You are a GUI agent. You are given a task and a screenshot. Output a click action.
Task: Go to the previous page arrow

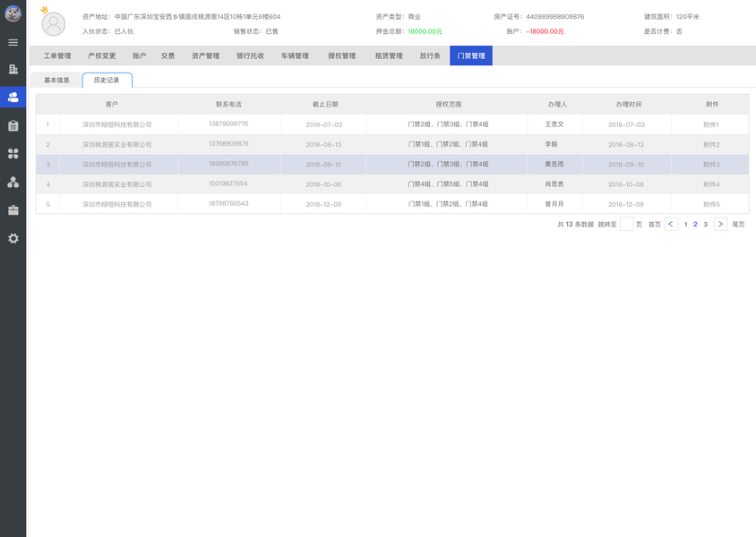[x=671, y=224]
